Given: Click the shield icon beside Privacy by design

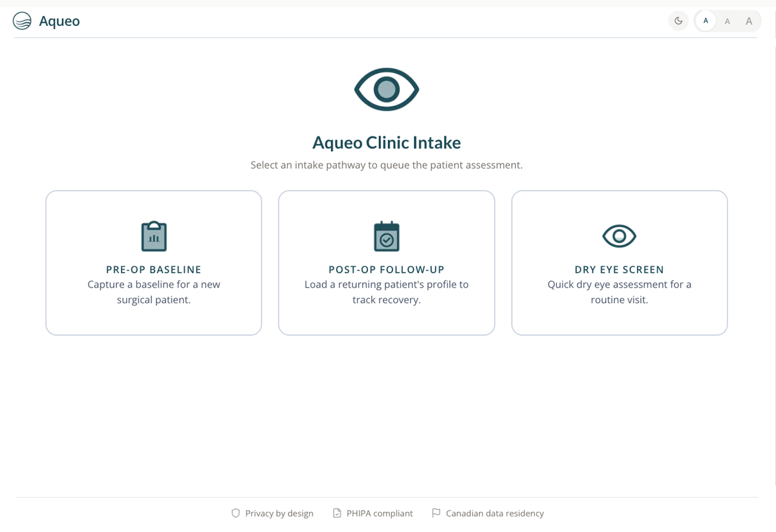Looking at the screenshot, I should coord(235,513).
